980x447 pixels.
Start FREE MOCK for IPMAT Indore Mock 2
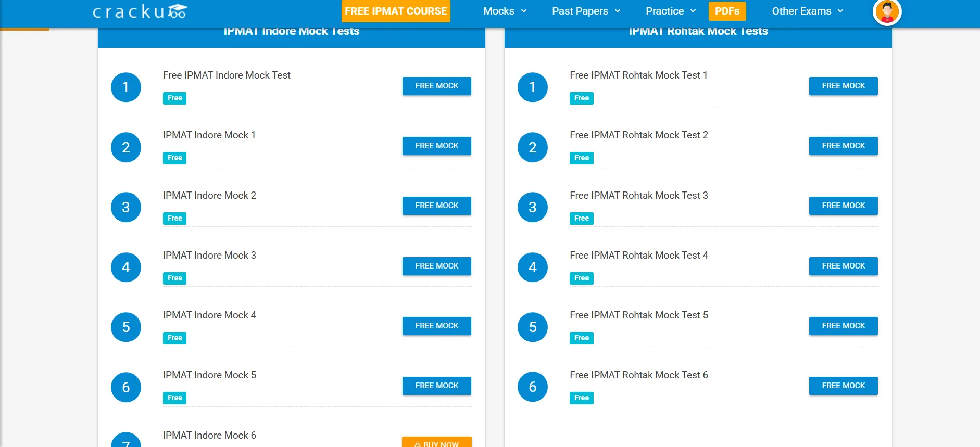(x=437, y=206)
